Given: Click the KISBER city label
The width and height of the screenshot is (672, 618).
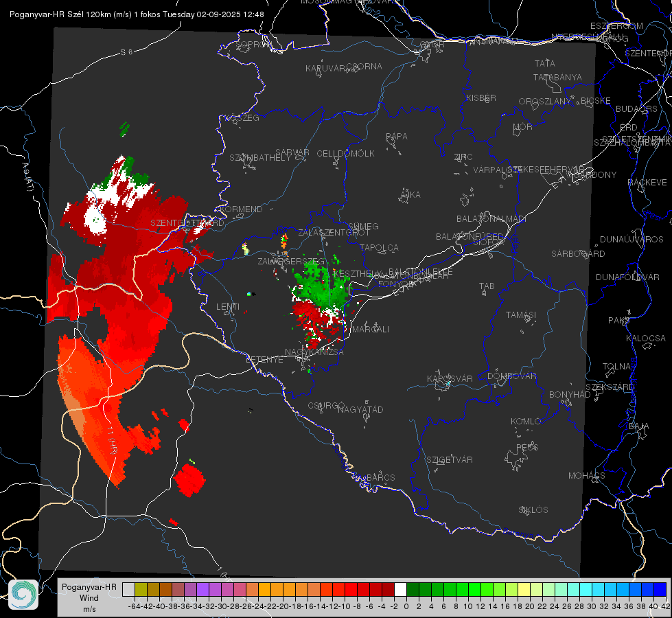Looking at the screenshot, I should click(x=481, y=98).
